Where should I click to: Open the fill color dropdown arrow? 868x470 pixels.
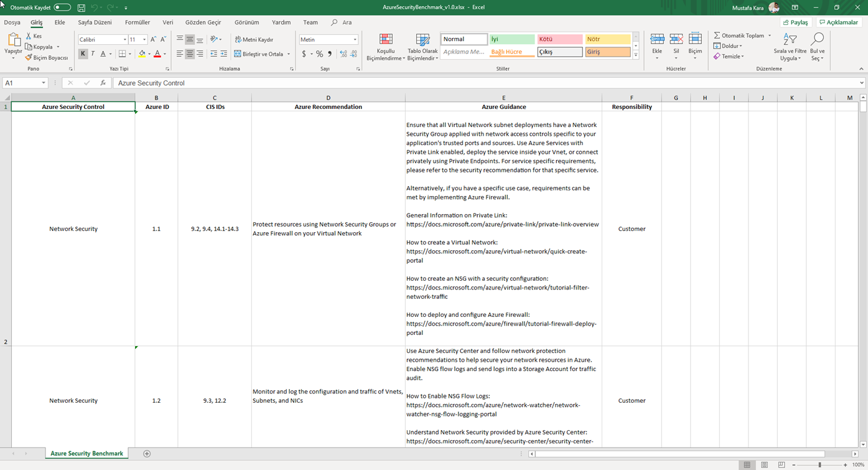coord(149,54)
